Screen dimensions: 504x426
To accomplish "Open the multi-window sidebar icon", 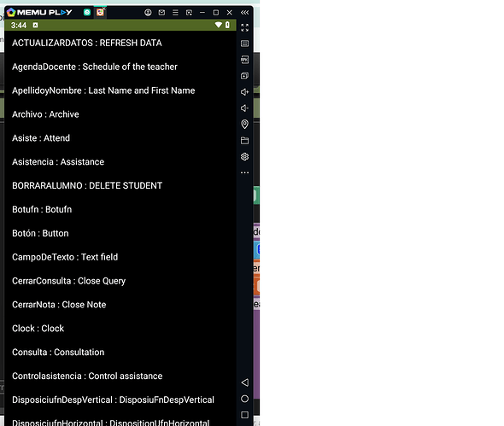I will point(244,75).
